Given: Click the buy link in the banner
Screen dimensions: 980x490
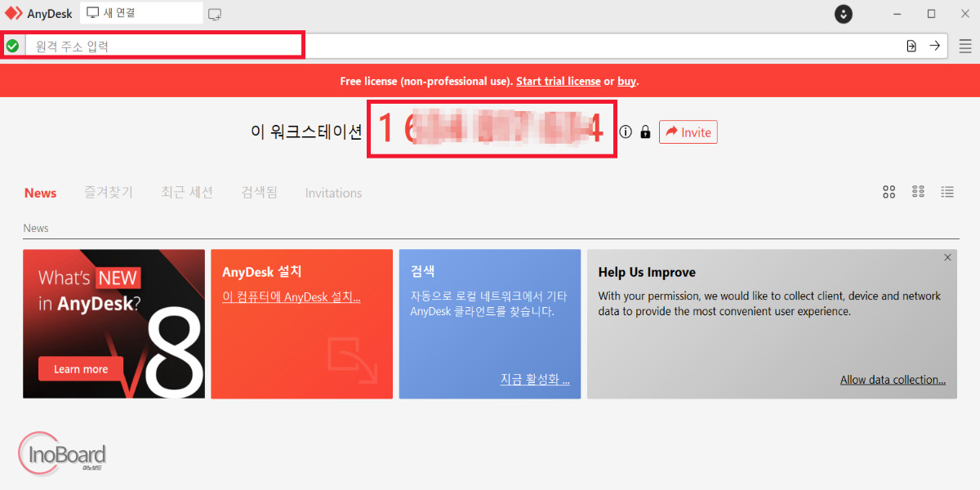Looking at the screenshot, I should tap(626, 82).
